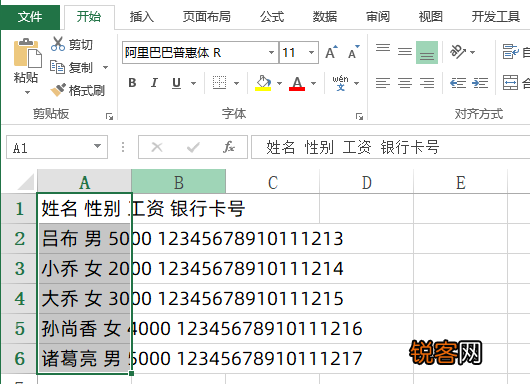Apply cell borders icon
530x384 pixels.
[x=219, y=83]
